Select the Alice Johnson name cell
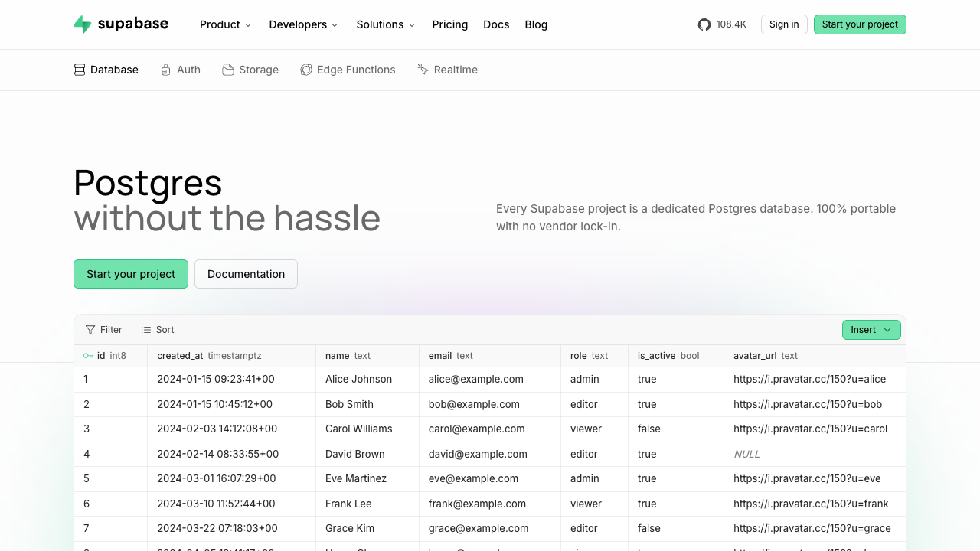Image resolution: width=980 pixels, height=551 pixels. point(367,379)
